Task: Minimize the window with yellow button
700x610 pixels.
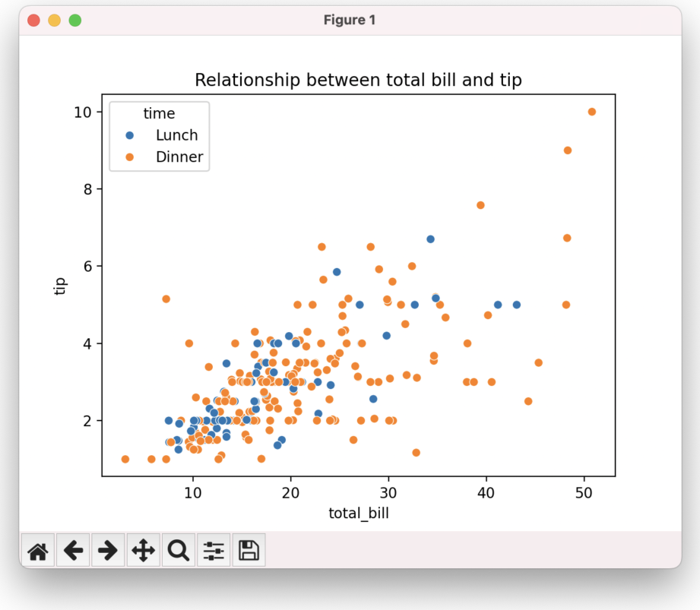Action: coord(54,21)
